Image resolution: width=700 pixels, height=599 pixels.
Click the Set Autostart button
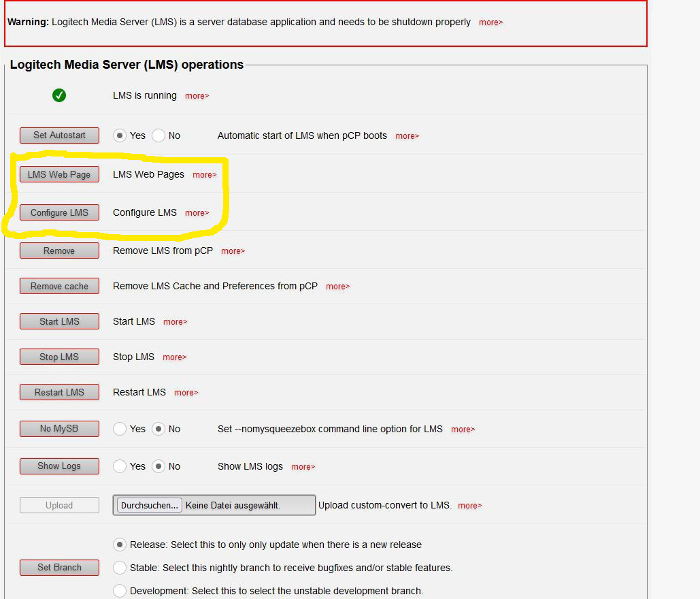click(x=59, y=135)
